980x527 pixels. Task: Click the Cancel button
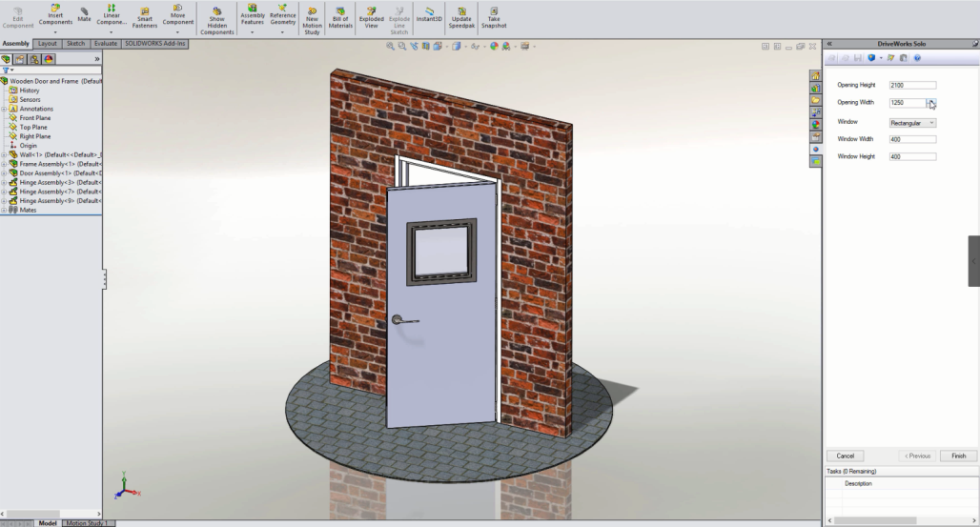point(844,456)
